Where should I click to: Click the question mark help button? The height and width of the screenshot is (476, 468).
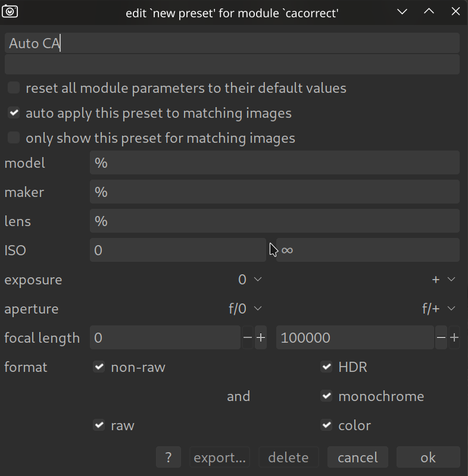(169, 458)
